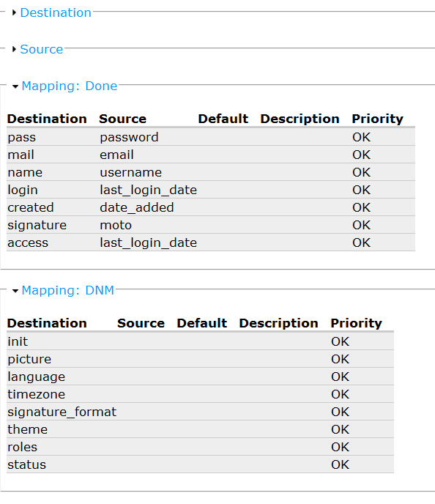Click the Priority header in Done table

point(377,119)
